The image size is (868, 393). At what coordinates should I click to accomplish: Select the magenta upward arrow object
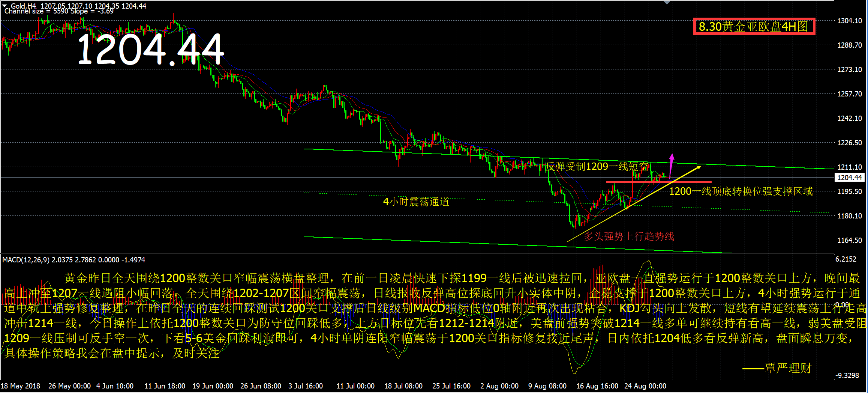coord(671,165)
